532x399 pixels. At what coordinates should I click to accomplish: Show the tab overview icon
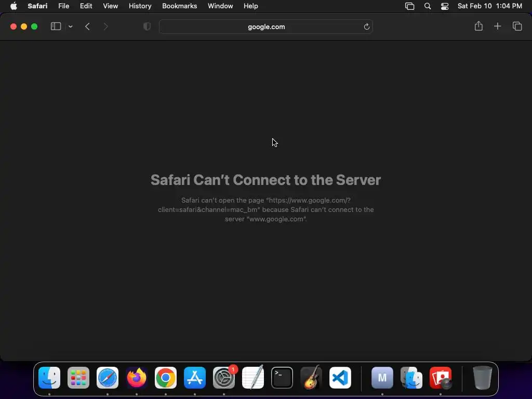click(517, 26)
